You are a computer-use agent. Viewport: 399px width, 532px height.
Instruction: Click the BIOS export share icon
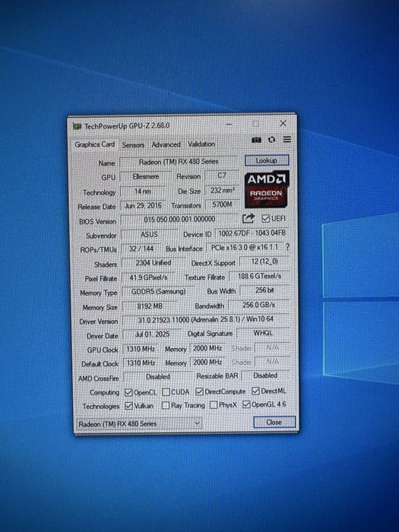[x=248, y=219]
